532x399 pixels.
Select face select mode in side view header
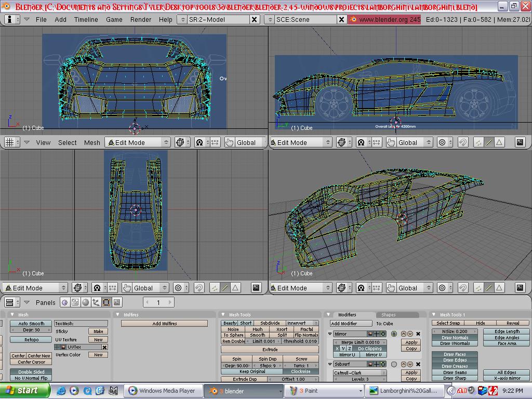[499, 142]
